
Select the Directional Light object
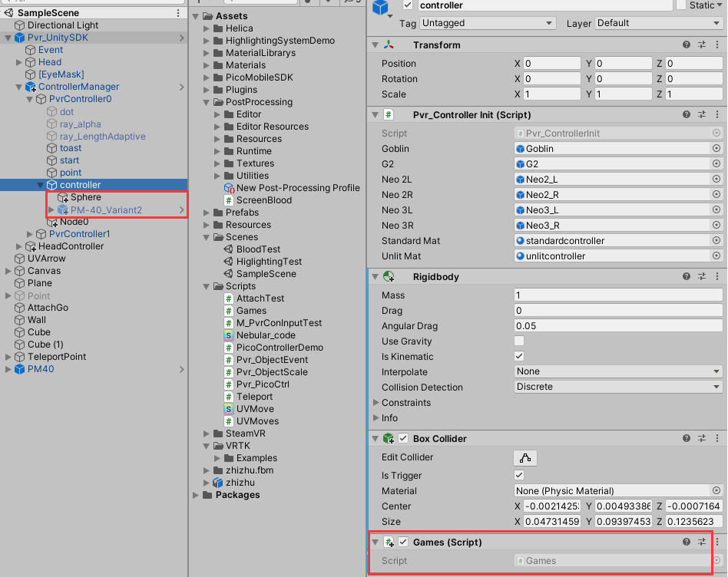63,25
